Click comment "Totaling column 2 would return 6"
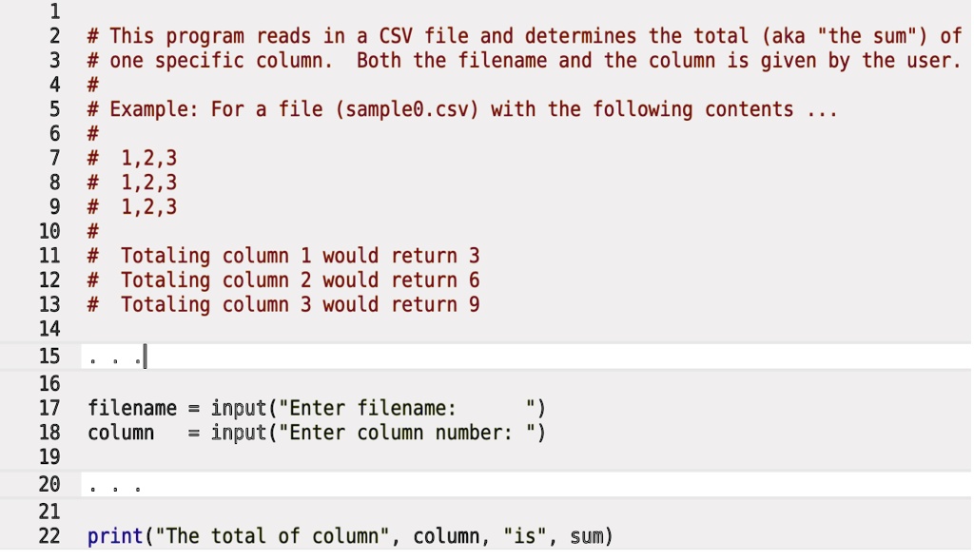This screenshot has height=560, width=974. click(300, 280)
